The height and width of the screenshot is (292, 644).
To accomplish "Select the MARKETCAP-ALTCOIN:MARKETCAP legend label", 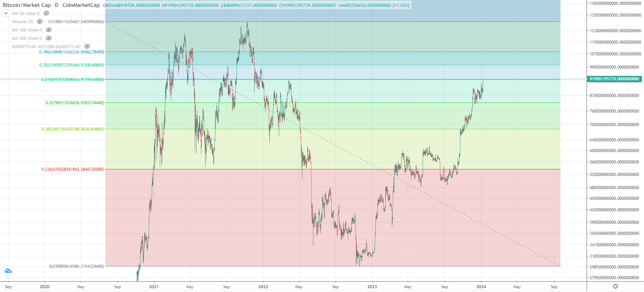I will coord(46,46).
